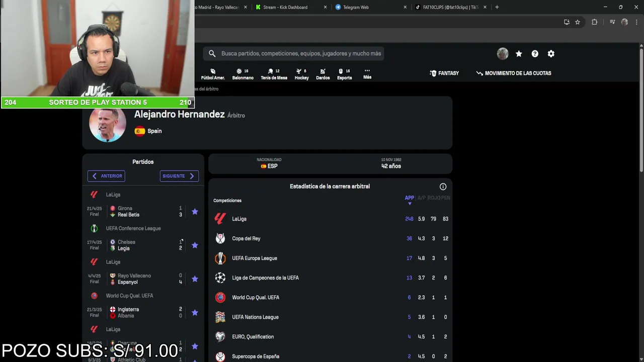The width and height of the screenshot is (644, 362).
Task: Open the install app icon in address bar
Action: 567,22
